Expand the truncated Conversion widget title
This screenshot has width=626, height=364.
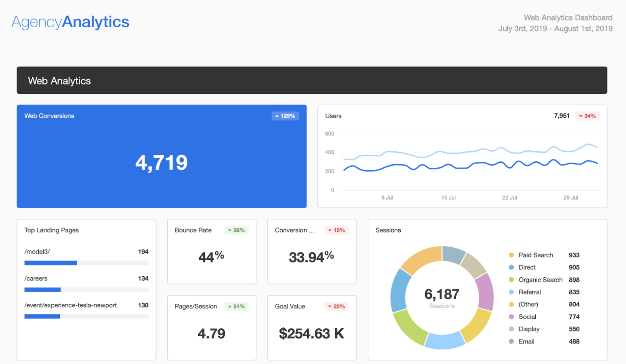click(x=294, y=230)
